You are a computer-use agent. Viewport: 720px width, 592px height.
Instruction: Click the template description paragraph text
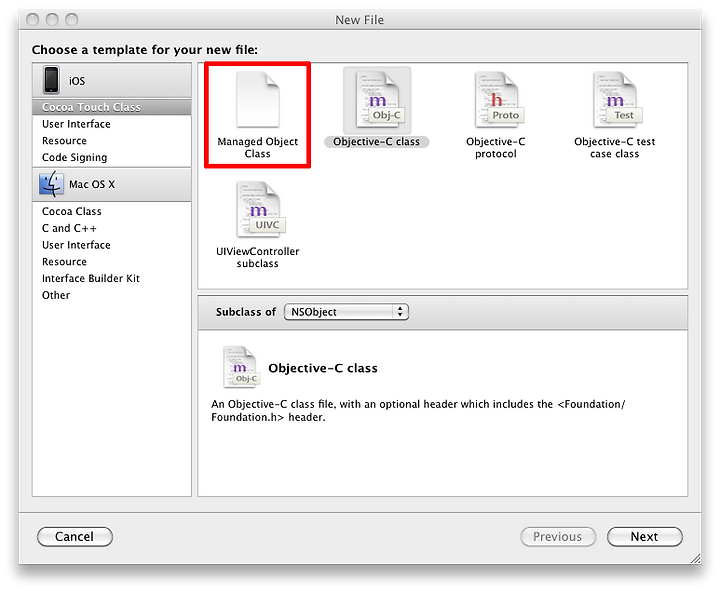[x=418, y=411]
